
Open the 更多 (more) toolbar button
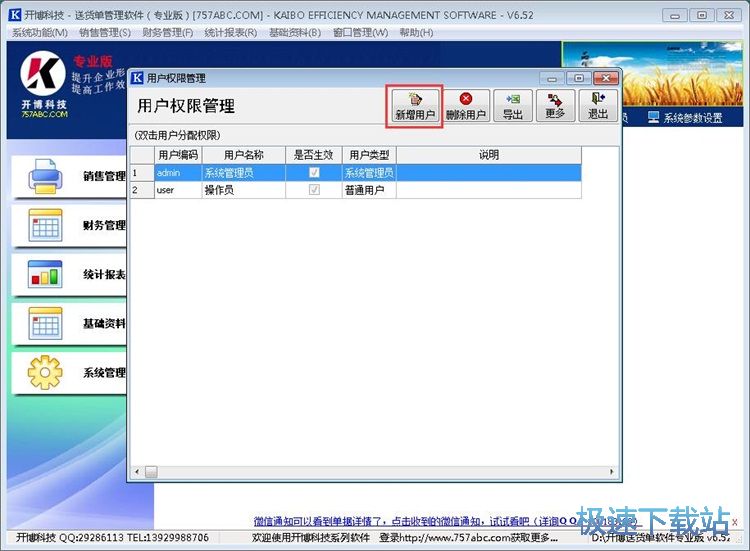pos(555,106)
